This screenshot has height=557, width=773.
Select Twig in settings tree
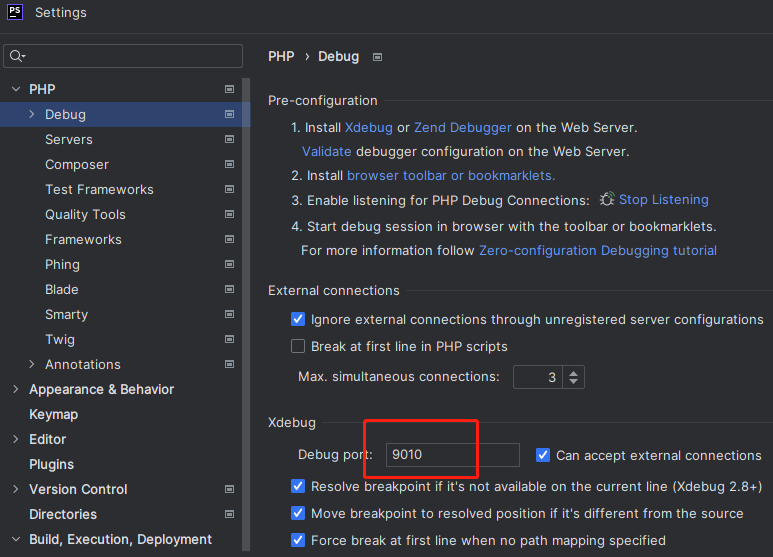[60, 340]
